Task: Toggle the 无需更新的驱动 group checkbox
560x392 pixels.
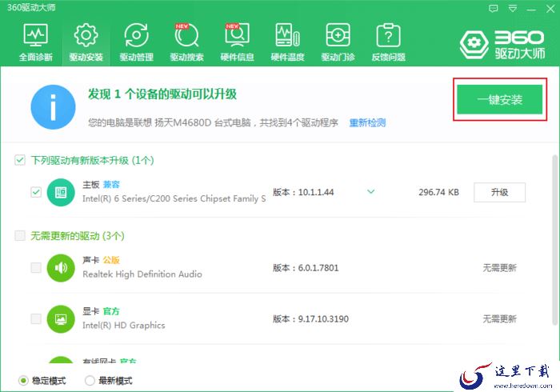Action: pyautogui.click(x=20, y=236)
